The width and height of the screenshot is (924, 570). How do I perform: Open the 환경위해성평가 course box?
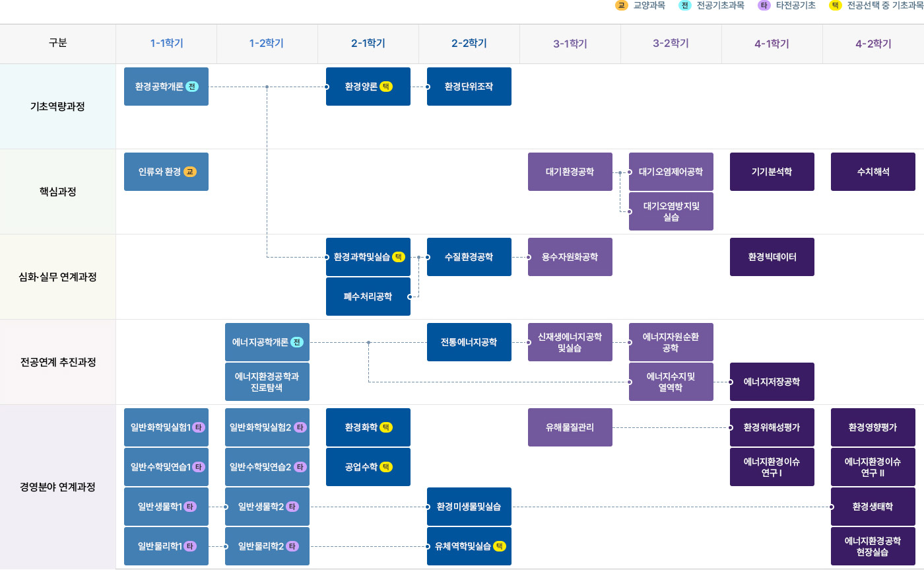(772, 427)
